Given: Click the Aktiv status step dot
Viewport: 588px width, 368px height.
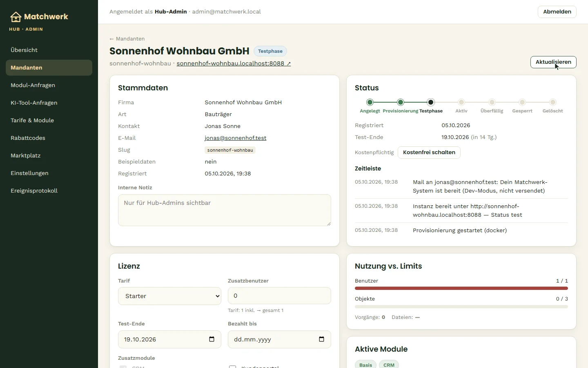Looking at the screenshot, I should click(x=461, y=102).
